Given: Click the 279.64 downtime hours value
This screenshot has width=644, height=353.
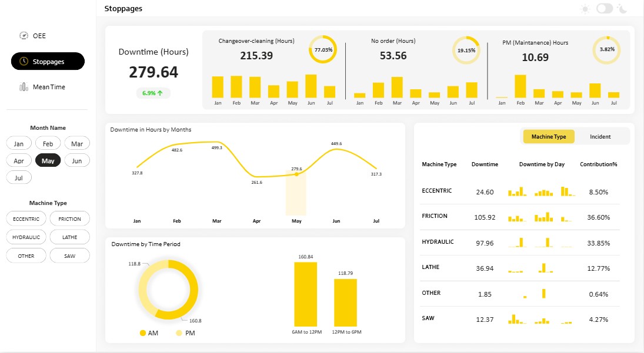Looking at the screenshot, I should pos(154,72).
